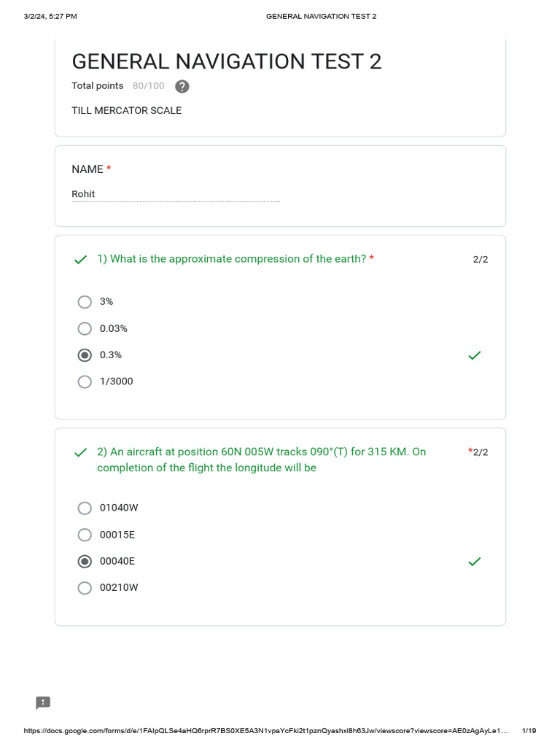Click the TILL MERCATOR SCALE description text
The height and width of the screenshot is (747, 560).
coord(126,111)
